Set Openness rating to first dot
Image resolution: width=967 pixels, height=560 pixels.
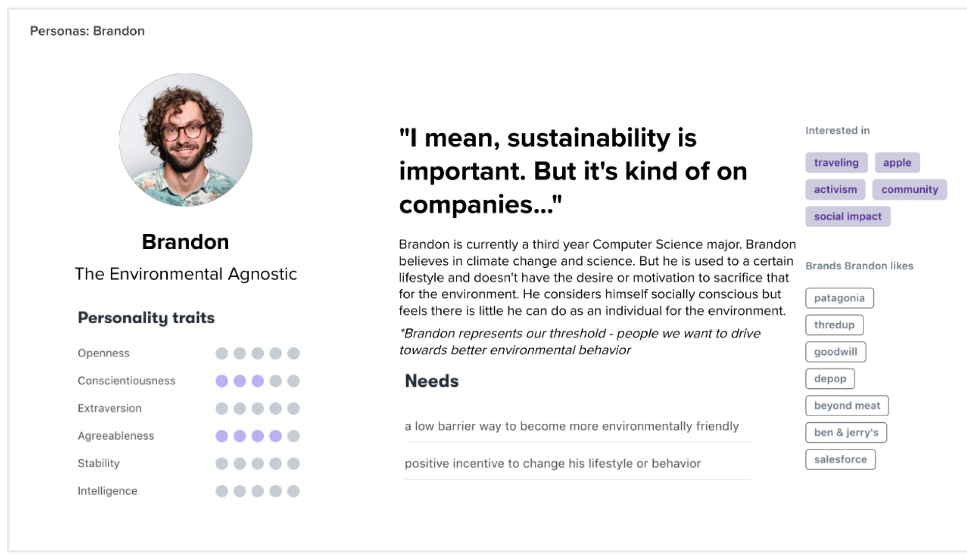click(222, 353)
